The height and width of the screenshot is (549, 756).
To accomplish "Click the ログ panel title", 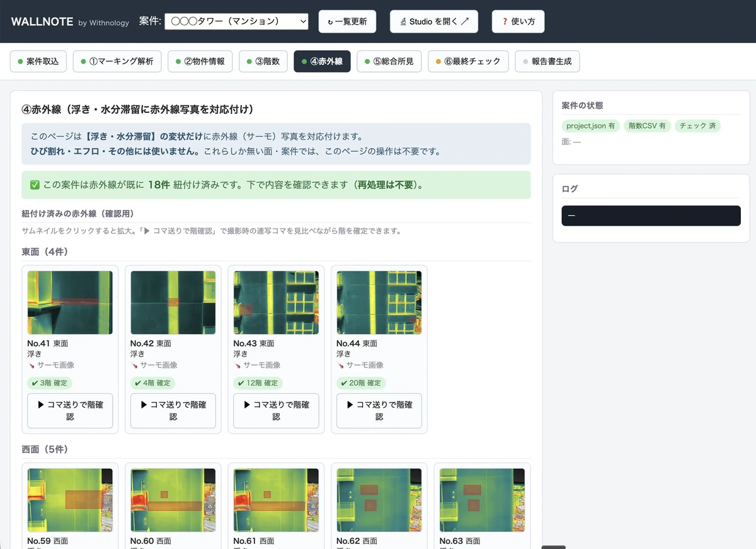I will pyautogui.click(x=570, y=188).
